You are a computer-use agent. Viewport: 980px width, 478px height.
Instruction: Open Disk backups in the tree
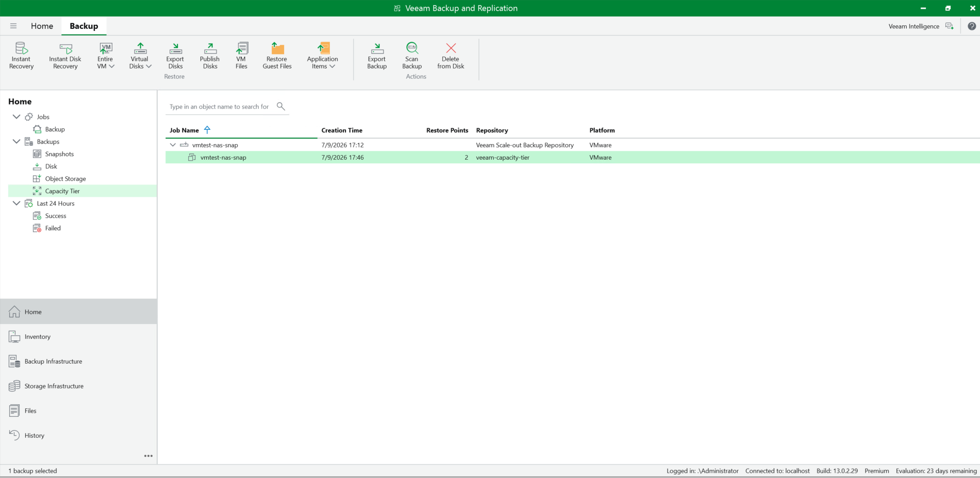51,166
